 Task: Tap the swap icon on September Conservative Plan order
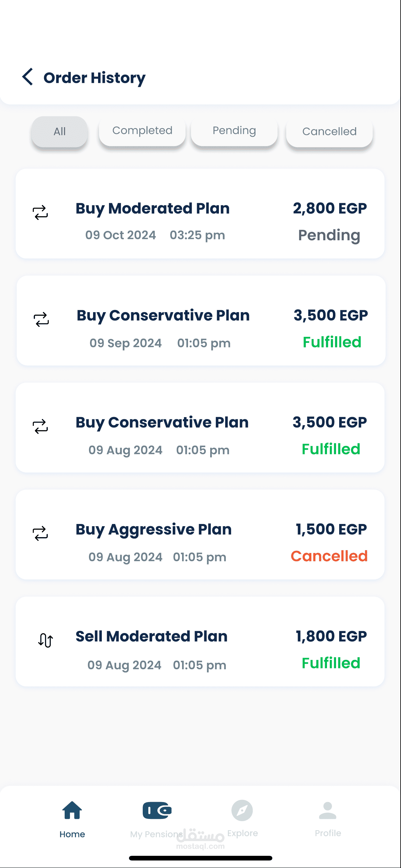pos(42,319)
